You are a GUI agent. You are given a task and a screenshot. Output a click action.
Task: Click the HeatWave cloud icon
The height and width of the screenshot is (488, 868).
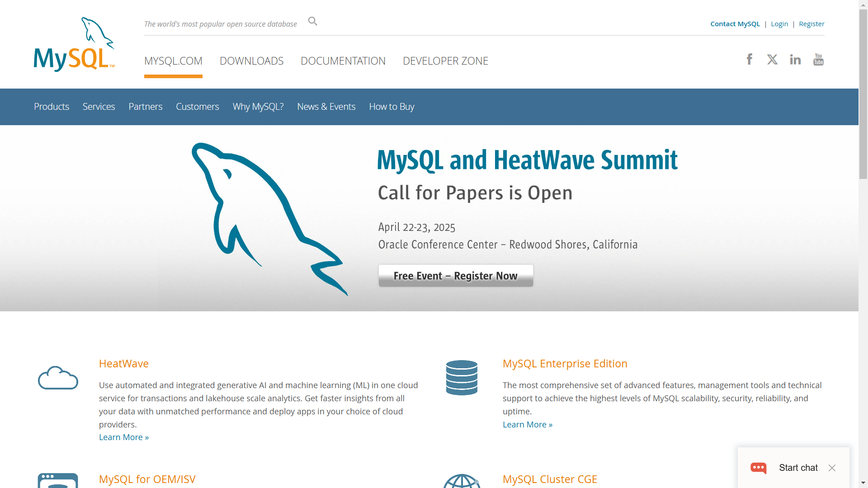pyautogui.click(x=58, y=378)
